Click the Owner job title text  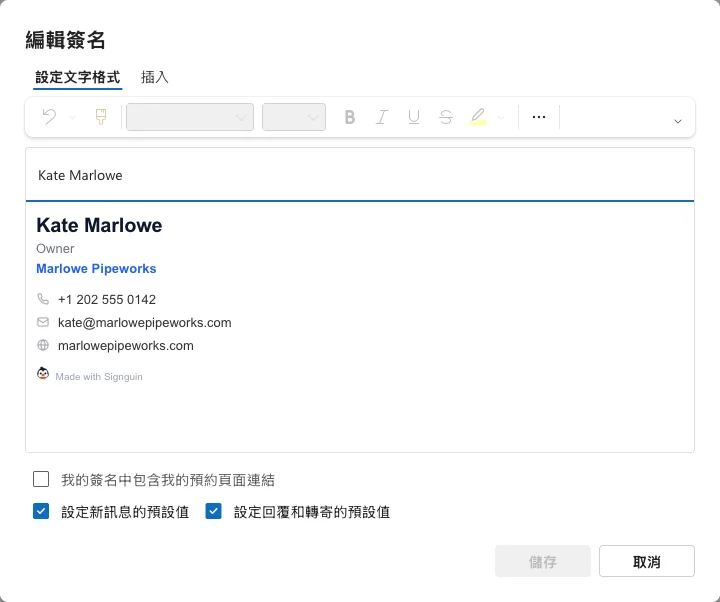coord(55,248)
